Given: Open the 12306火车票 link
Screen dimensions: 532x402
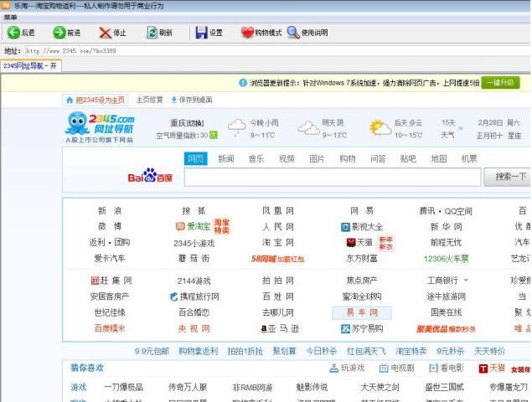Looking at the screenshot, I should coord(446,259).
